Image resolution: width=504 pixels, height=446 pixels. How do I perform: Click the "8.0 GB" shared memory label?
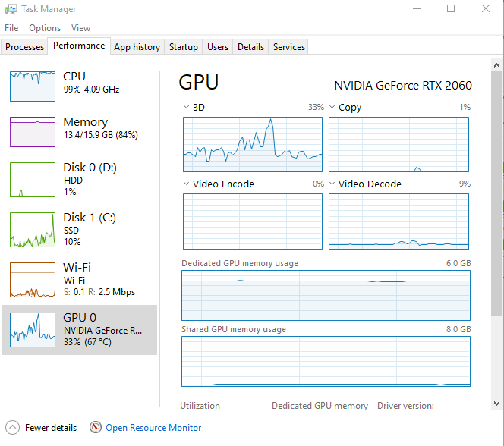point(458,329)
